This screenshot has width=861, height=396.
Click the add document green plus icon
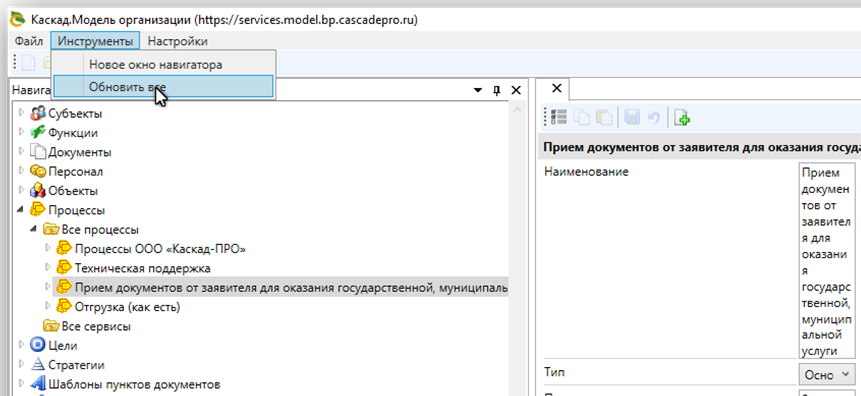click(x=682, y=117)
